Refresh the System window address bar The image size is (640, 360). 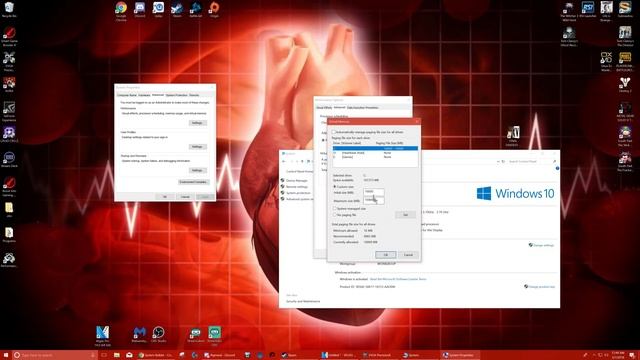click(x=503, y=161)
